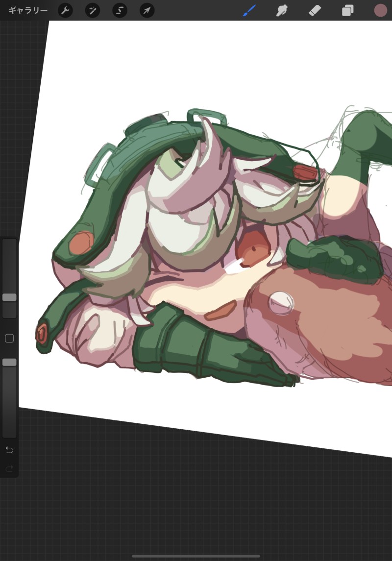The height and width of the screenshot is (561, 392).
Task: Click the brush size slider handle
Action: coord(9,297)
